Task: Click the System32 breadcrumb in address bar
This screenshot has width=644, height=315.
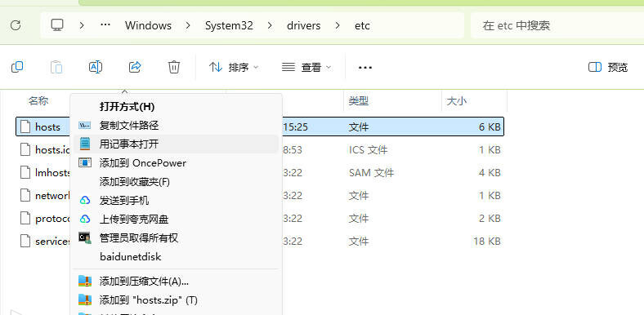Action: (229, 25)
